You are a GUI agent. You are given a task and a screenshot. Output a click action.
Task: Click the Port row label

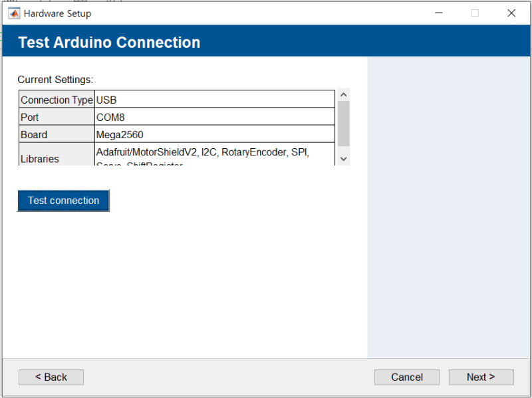(57, 117)
